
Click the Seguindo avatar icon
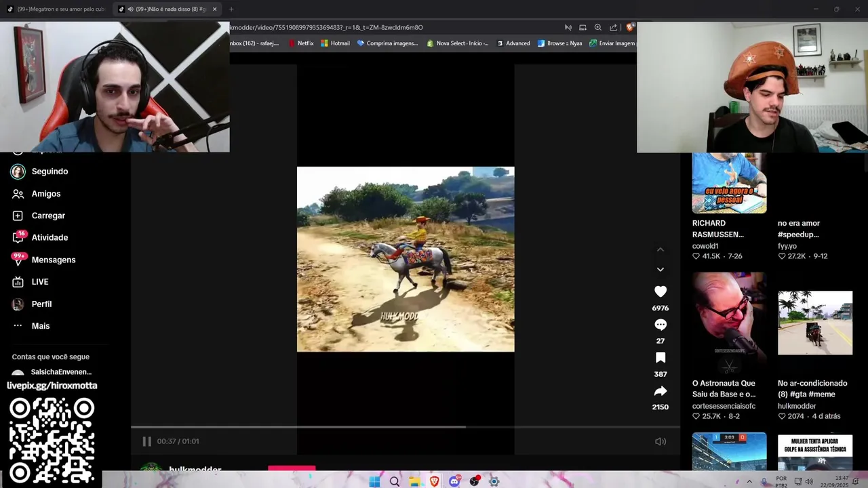(x=18, y=171)
